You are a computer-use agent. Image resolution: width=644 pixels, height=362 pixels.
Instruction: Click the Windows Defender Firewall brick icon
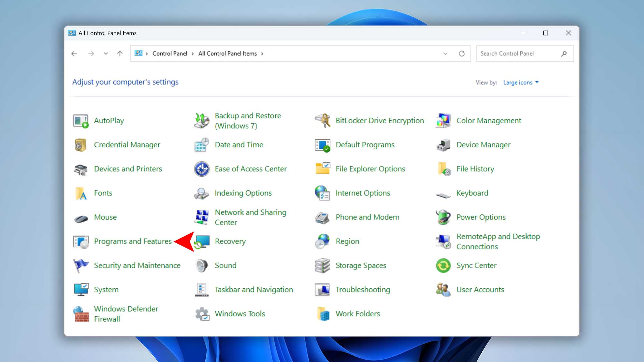(x=81, y=314)
